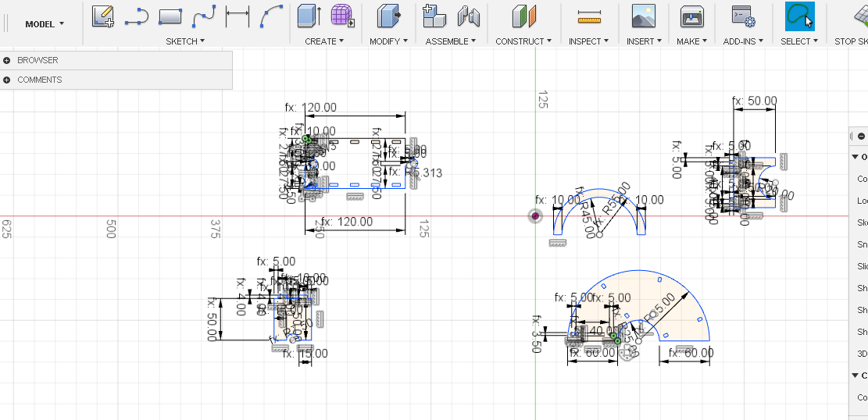This screenshot has width=868, height=420.
Task: Select the Rectangle sketch tool
Action: pos(170,16)
